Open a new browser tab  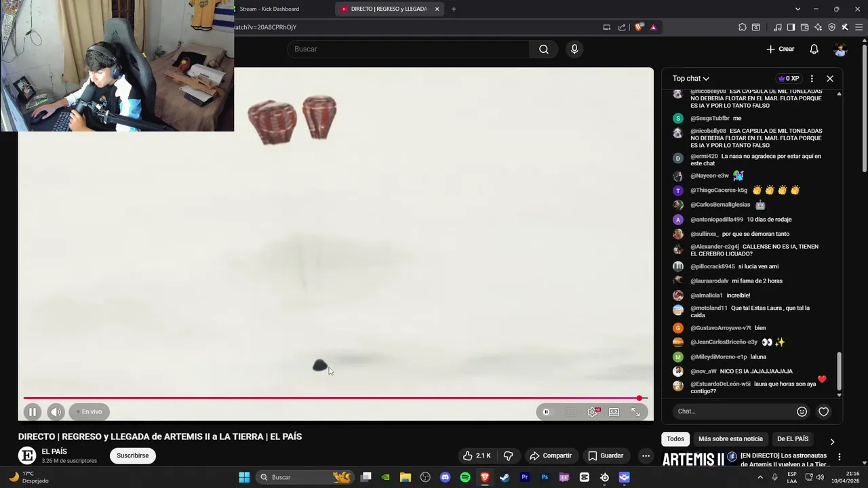[x=454, y=9]
